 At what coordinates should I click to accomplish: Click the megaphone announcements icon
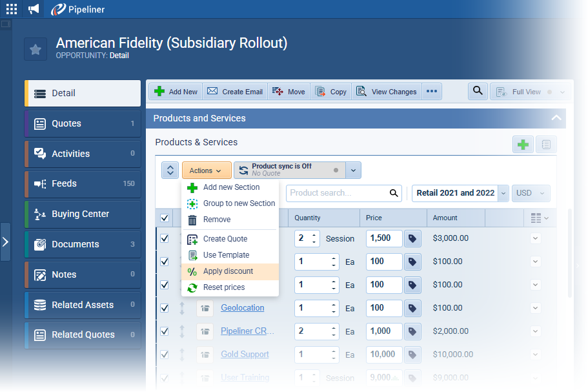(34, 9)
